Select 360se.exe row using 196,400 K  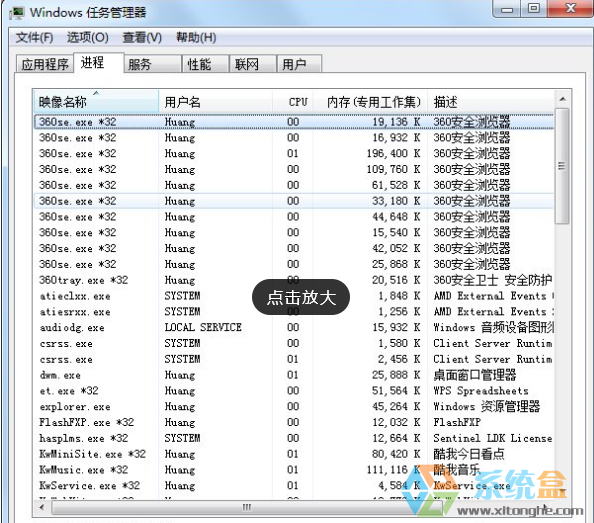294,154
